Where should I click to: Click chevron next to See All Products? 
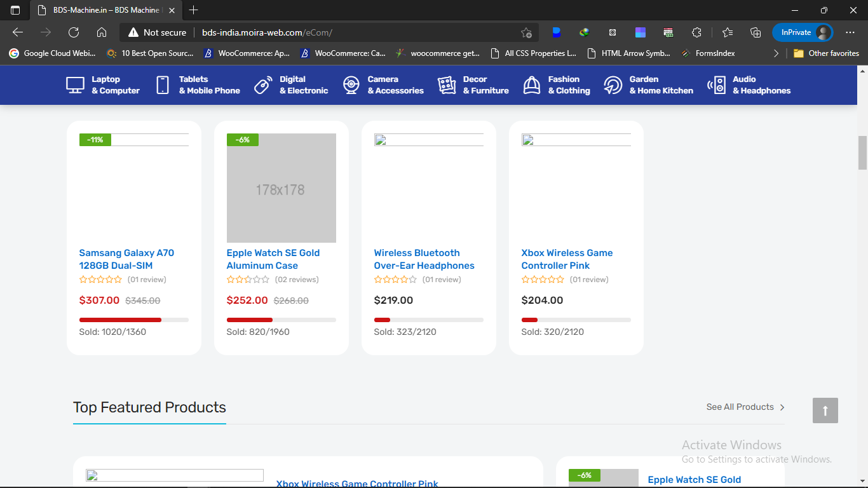click(x=782, y=407)
